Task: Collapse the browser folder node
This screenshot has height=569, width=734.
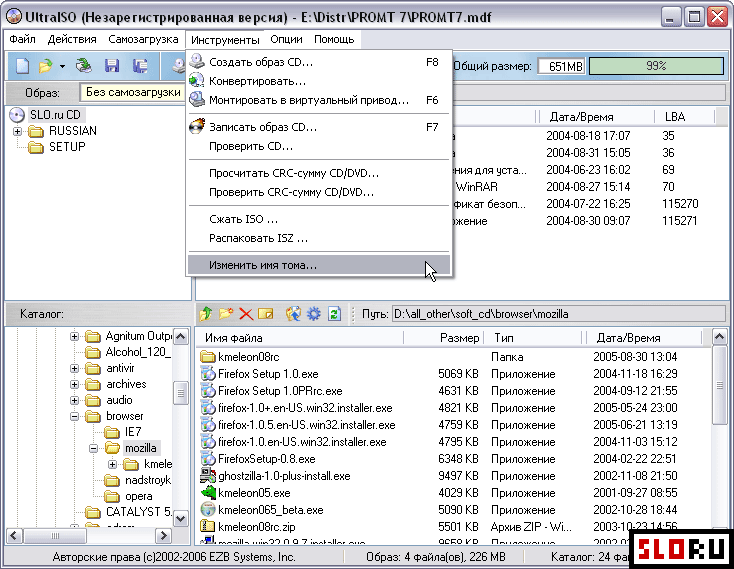Action: [x=74, y=416]
